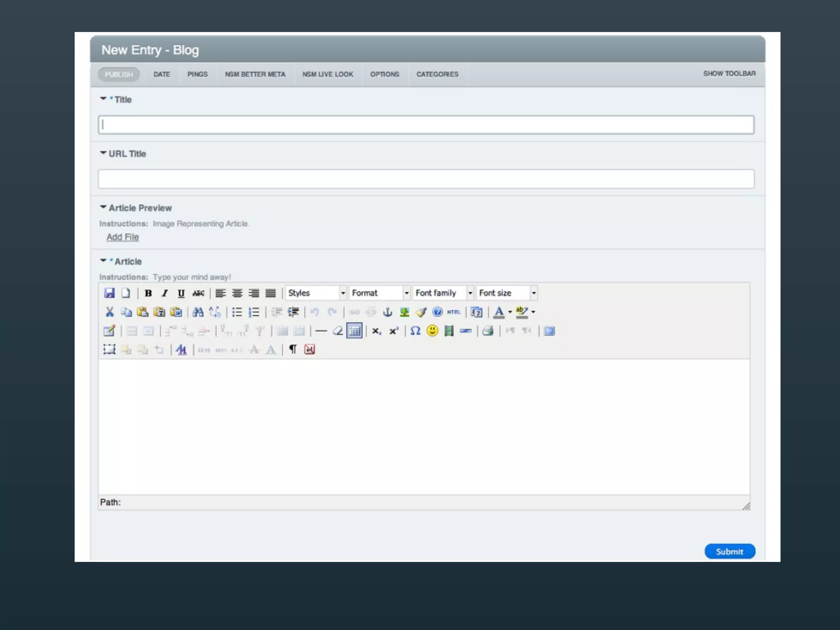The height and width of the screenshot is (630, 840).
Task: Open text color picker arrow
Action: click(510, 312)
